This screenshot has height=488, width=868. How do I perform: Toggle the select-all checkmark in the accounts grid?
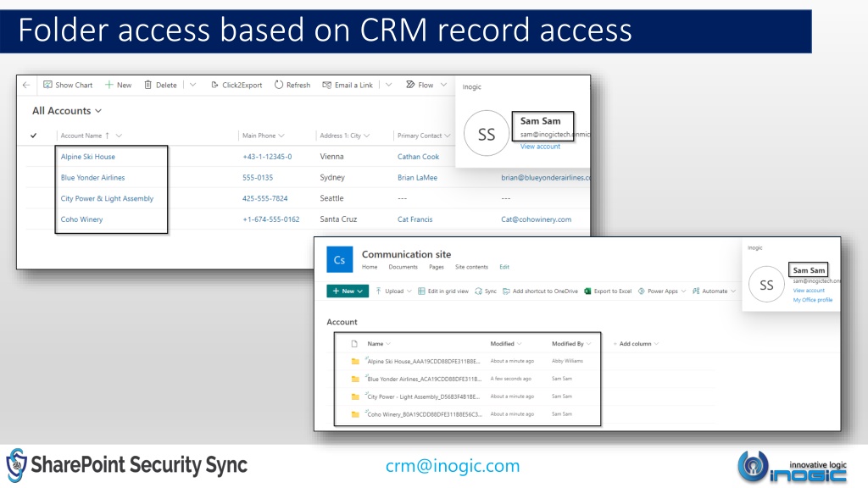[34, 136]
